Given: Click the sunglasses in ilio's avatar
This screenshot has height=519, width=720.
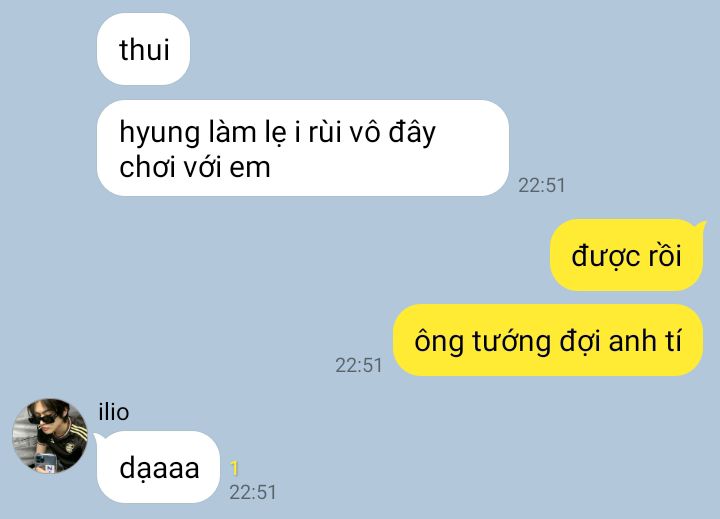Looking at the screenshot, I should click(43, 418).
